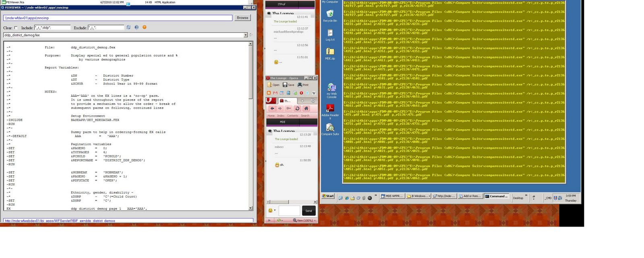Click the Send button in the chat

pos(309,211)
